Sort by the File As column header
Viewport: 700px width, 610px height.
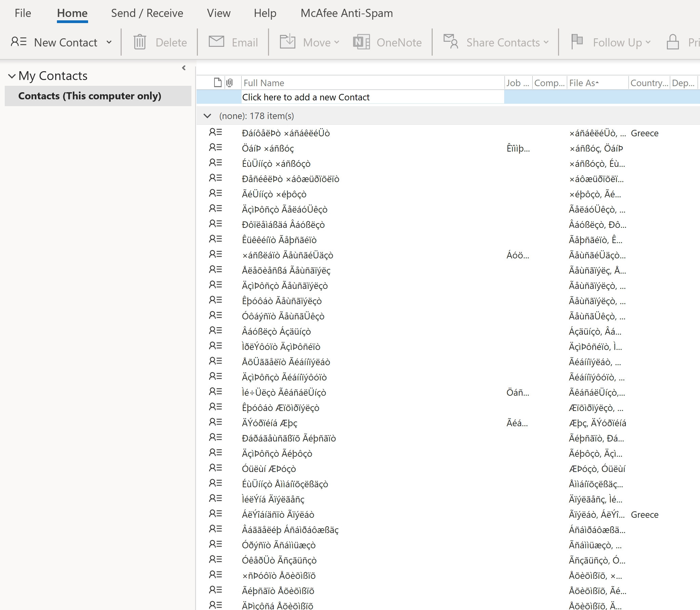(583, 83)
